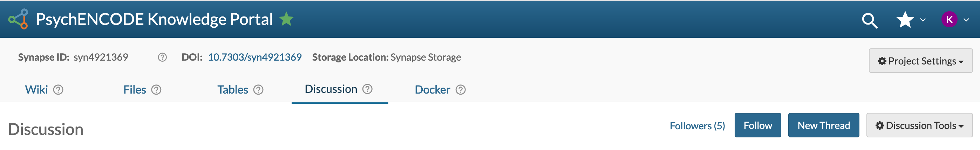Click help icon next to Synapse ID
The image size is (980, 150).
pyautogui.click(x=162, y=57)
